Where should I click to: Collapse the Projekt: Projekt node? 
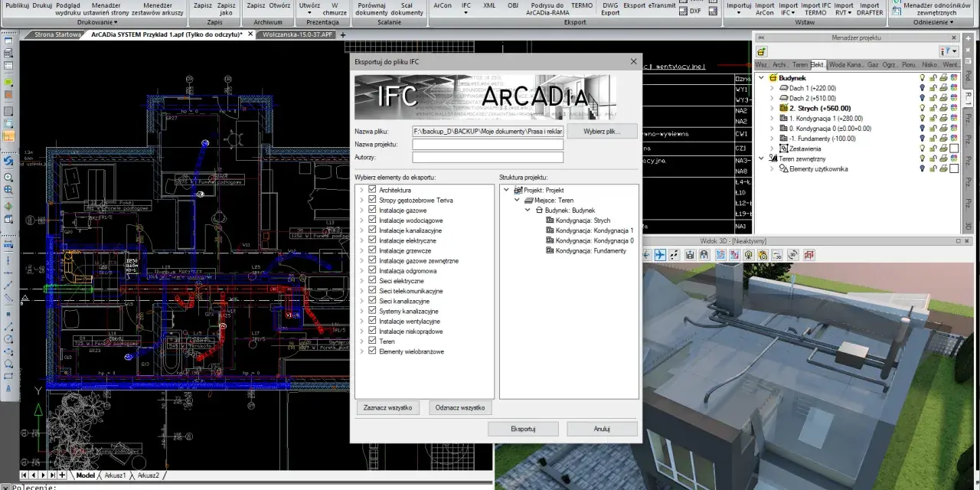[507, 190]
